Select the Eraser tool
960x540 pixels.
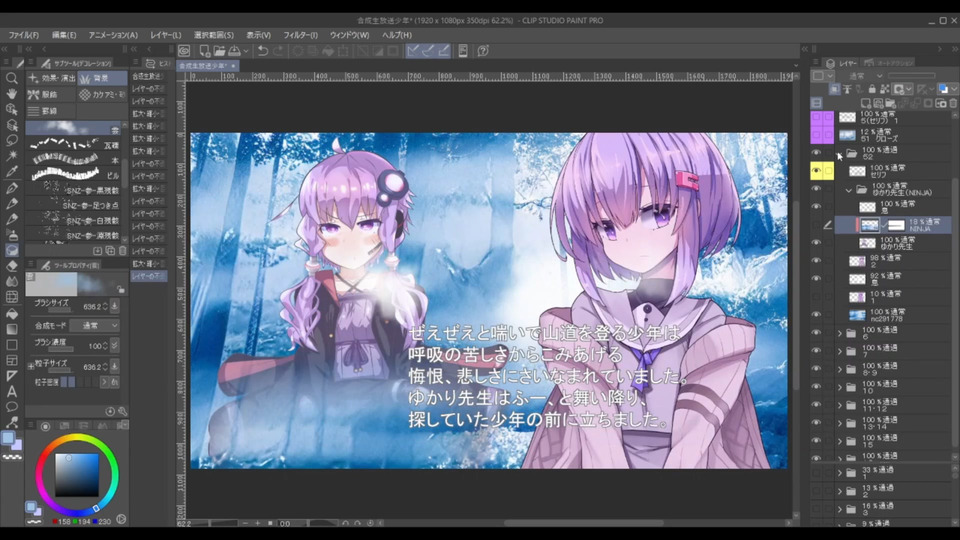tap(11, 266)
